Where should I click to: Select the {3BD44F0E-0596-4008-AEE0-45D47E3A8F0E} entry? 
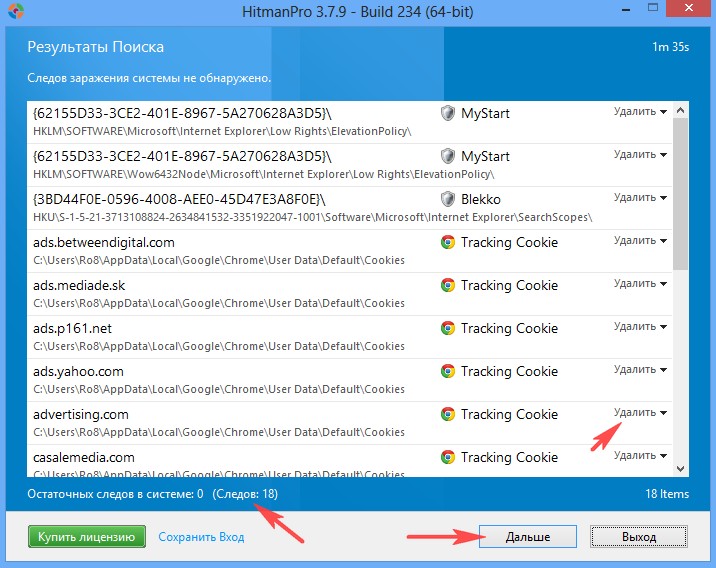pyautogui.click(x=350, y=208)
